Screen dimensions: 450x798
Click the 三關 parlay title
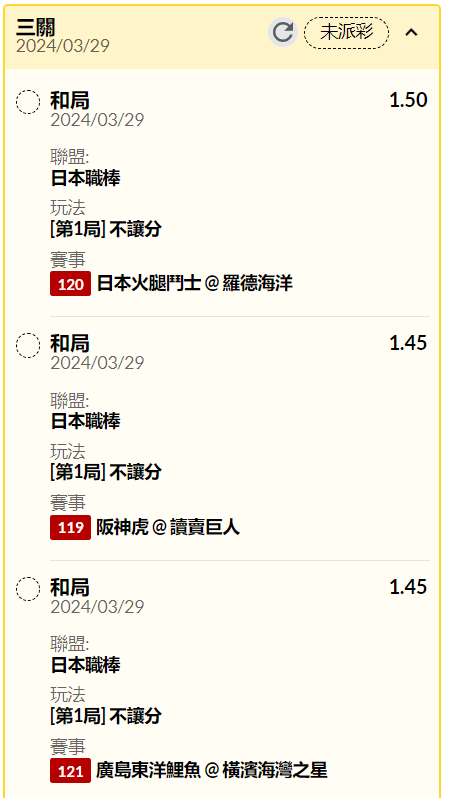[x=36, y=26]
